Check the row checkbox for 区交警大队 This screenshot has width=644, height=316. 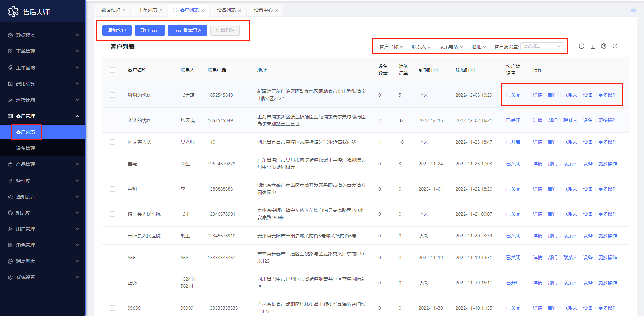pyautogui.click(x=112, y=142)
